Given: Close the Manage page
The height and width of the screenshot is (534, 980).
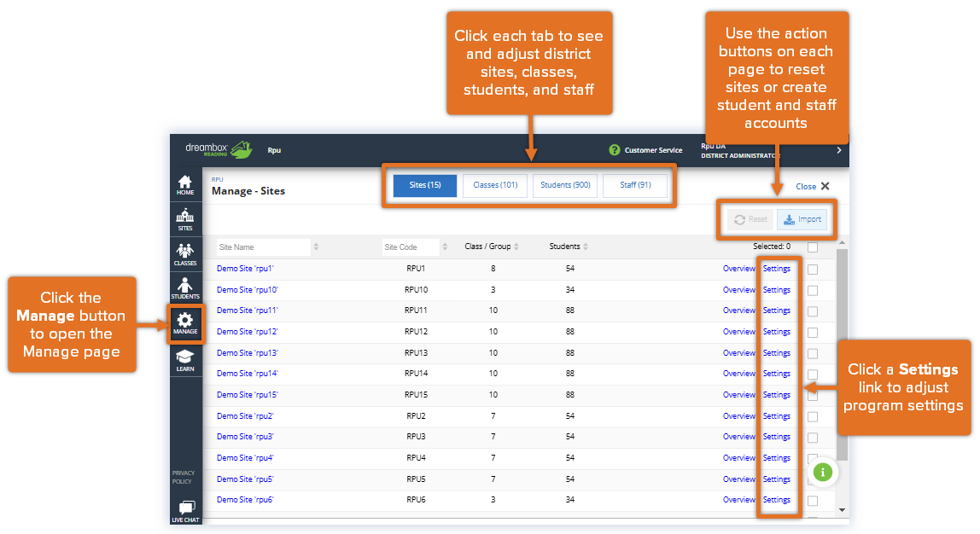Looking at the screenshot, I should (813, 186).
